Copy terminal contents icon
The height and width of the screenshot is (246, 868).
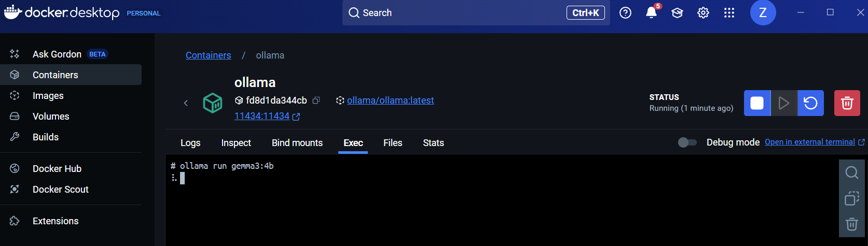click(x=851, y=198)
